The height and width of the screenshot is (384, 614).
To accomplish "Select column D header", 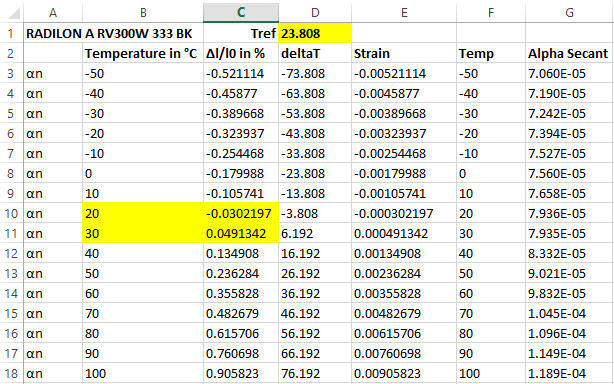I will [315, 13].
